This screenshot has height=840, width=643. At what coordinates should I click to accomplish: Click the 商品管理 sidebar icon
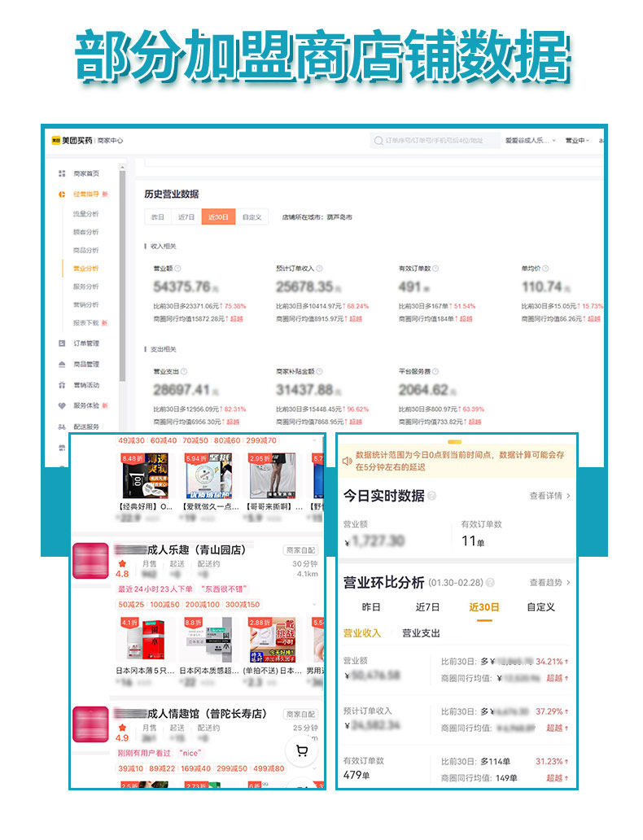point(62,365)
